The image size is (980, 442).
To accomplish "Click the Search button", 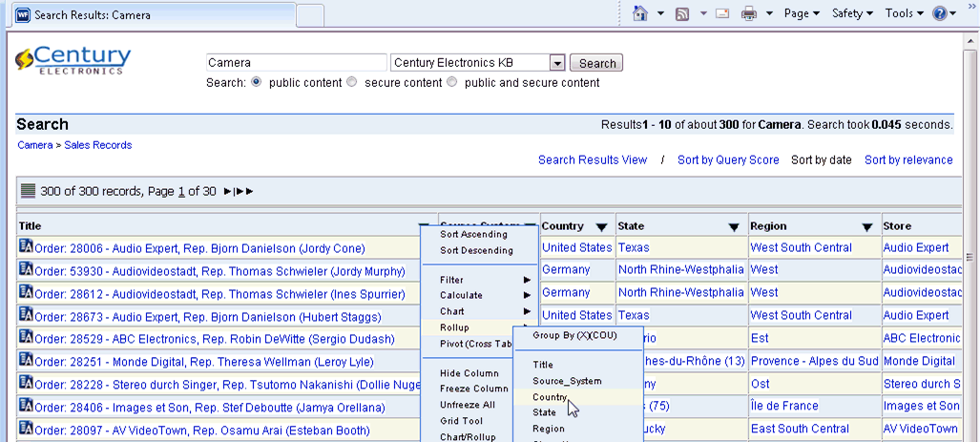I will (x=596, y=63).
